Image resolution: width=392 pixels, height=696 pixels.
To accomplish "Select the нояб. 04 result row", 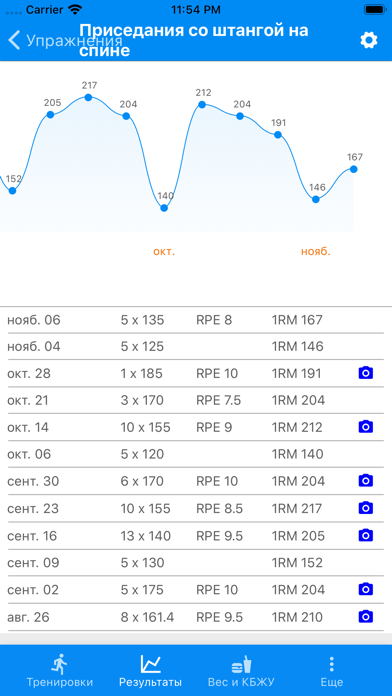I will 195,346.
